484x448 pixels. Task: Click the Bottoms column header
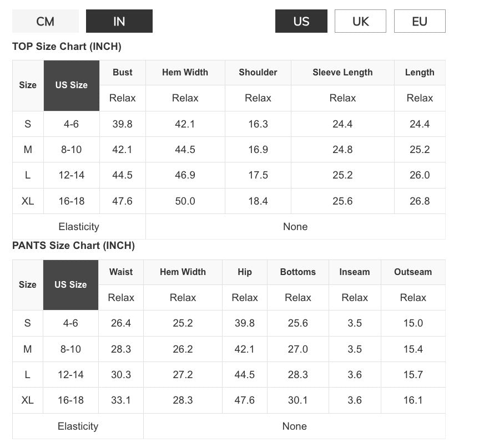298,272
